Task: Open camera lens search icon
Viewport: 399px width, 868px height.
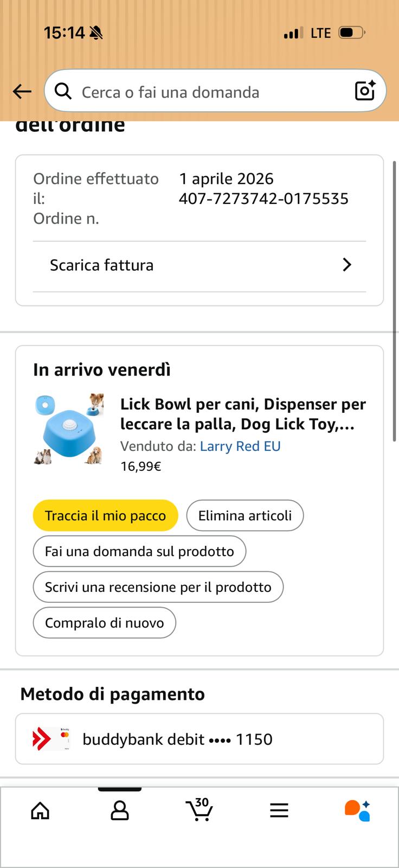Action: 365,91
